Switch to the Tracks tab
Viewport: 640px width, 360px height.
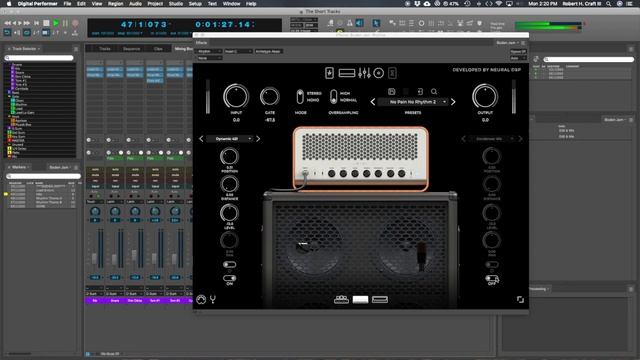pos(105,49)
